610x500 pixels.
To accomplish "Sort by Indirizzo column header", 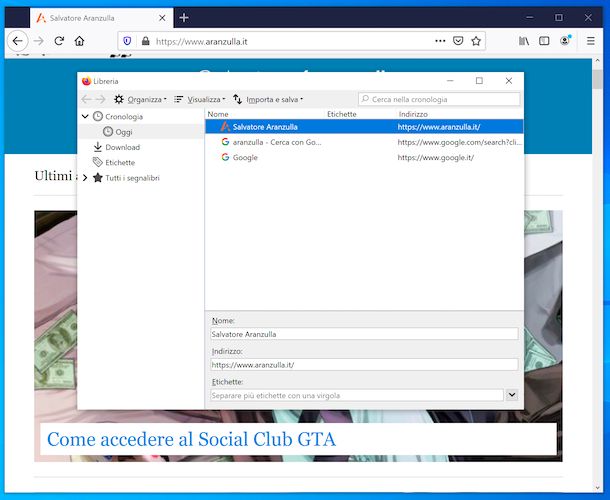I will 413,114.
